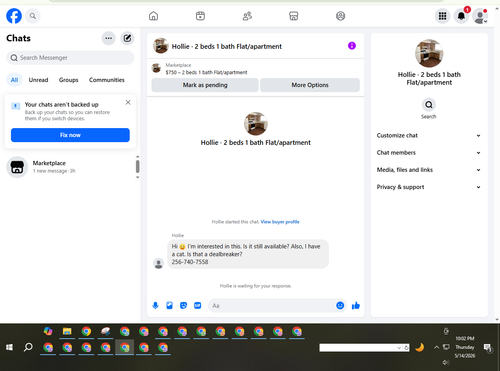Click the chat list scrollbar thumb
The width and height of the screenshot is (500, 371).
[x=138, y=166]
